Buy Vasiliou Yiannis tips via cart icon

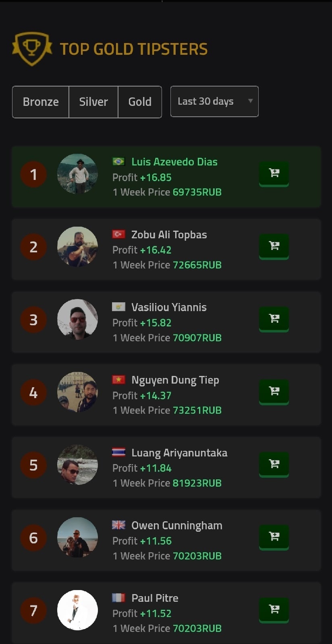tap(274, 319)
